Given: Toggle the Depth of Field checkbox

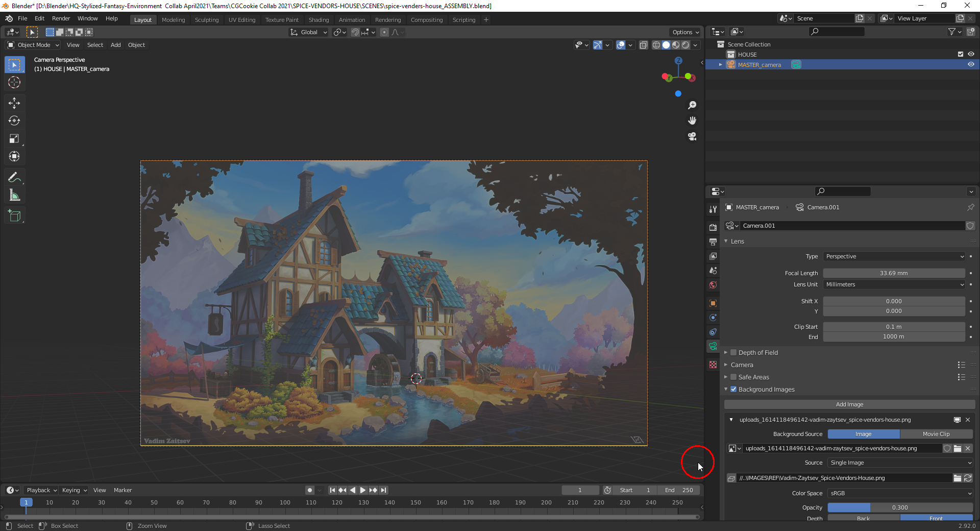Looking at the screenshot, I should 733,353.
